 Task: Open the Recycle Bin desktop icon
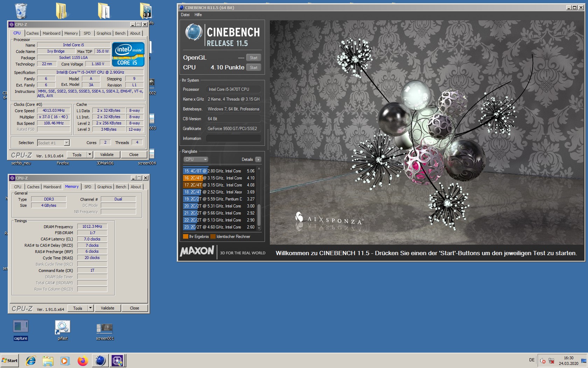point(21,11)
